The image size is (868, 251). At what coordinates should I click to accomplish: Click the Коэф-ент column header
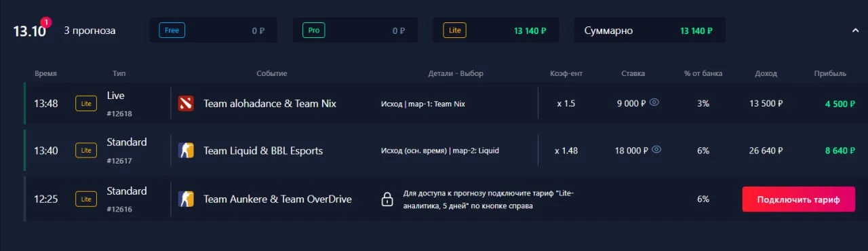566,73
